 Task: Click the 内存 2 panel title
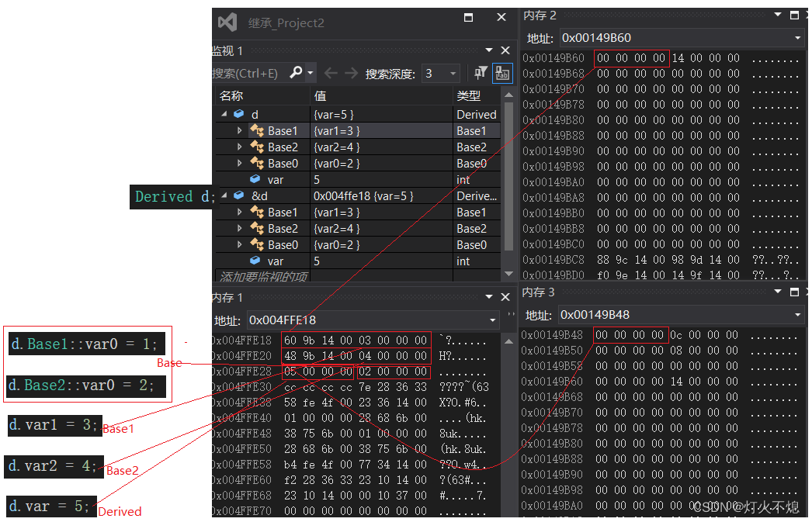pyautogui.click(x=540, y=15)
